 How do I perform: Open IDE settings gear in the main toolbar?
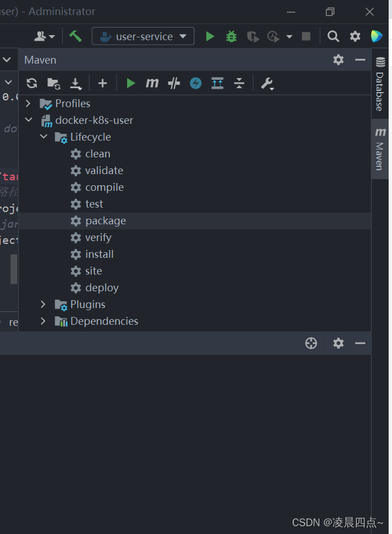[355, 36]
